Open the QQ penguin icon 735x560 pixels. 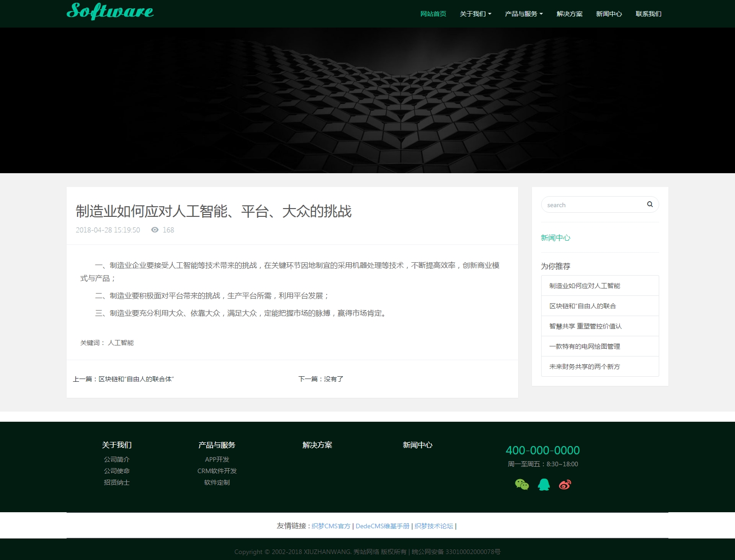coord(544,484)
